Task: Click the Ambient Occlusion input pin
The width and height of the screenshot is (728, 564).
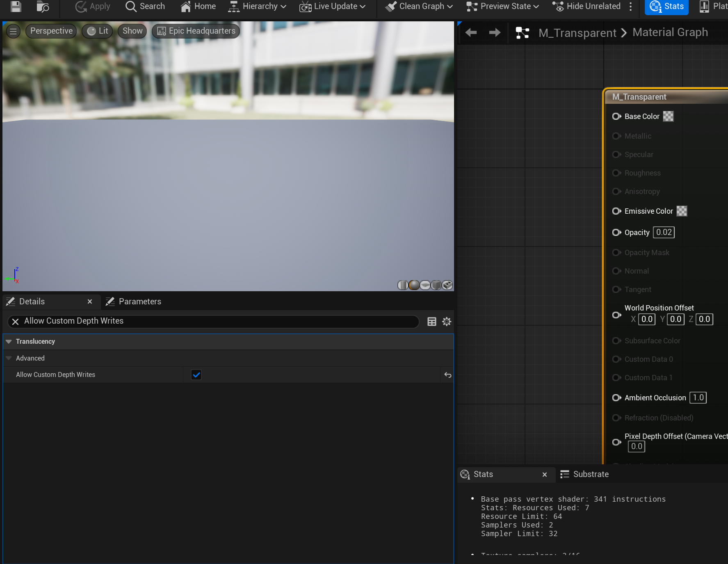Action: tap(616, 398)
